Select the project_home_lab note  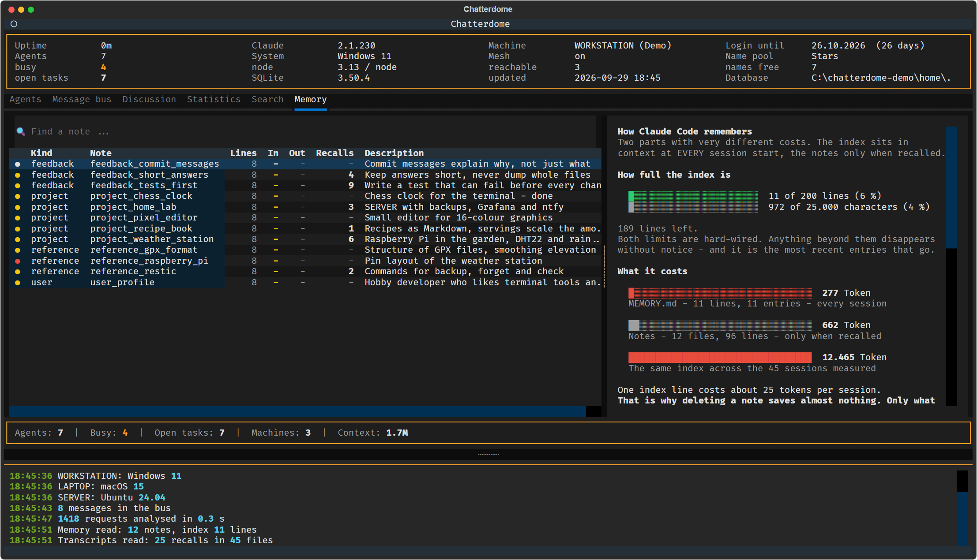305,207
